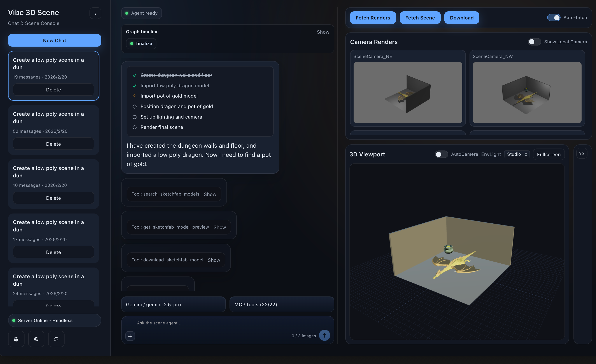
Task: Collapse the sidebar with the chevron button
Action: coord(95,13)
